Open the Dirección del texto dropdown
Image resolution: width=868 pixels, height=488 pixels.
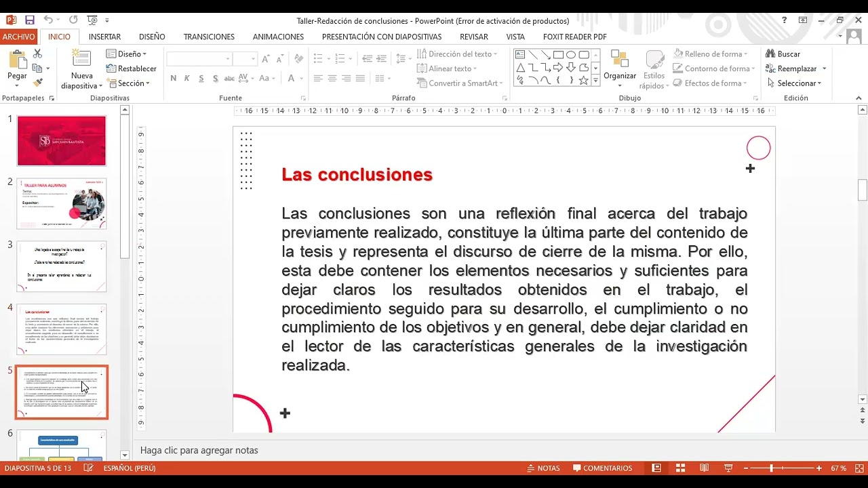[457, 54]
